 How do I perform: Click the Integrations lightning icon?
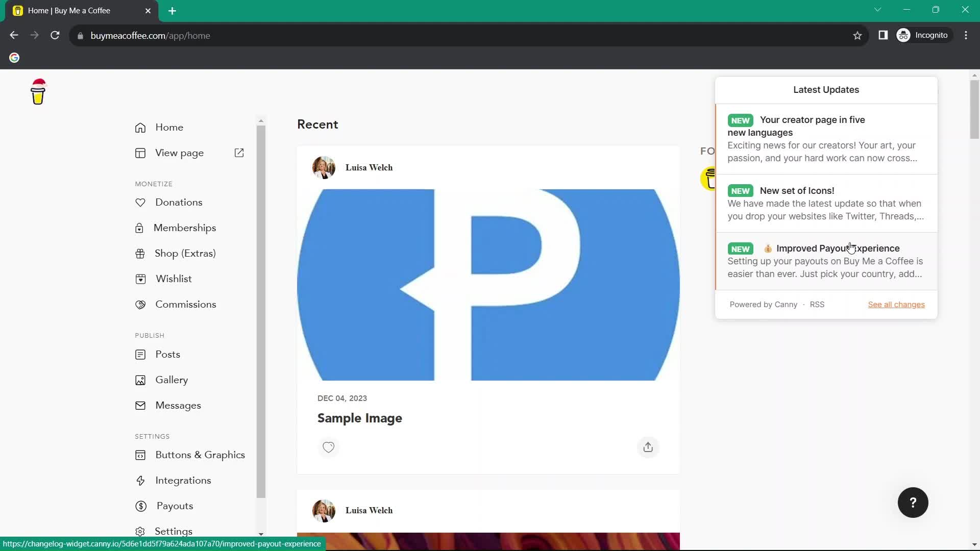point(140,481)
